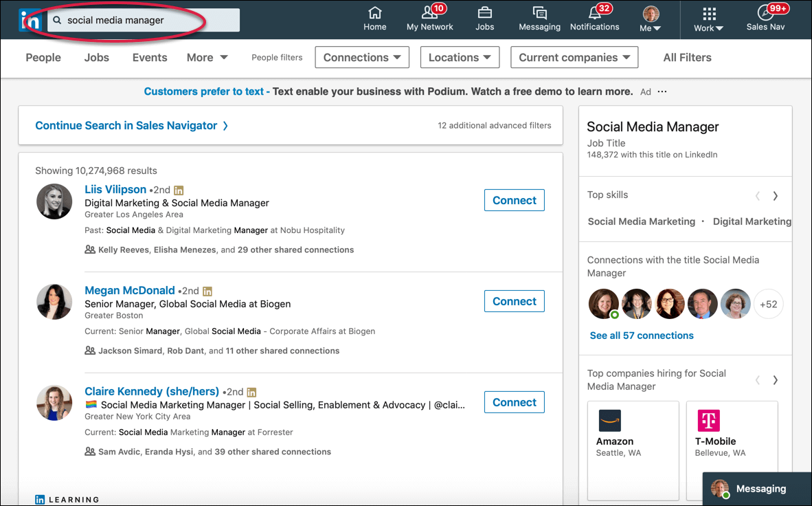Click shared connections icon under Megan McDonald

pos(90,351)
